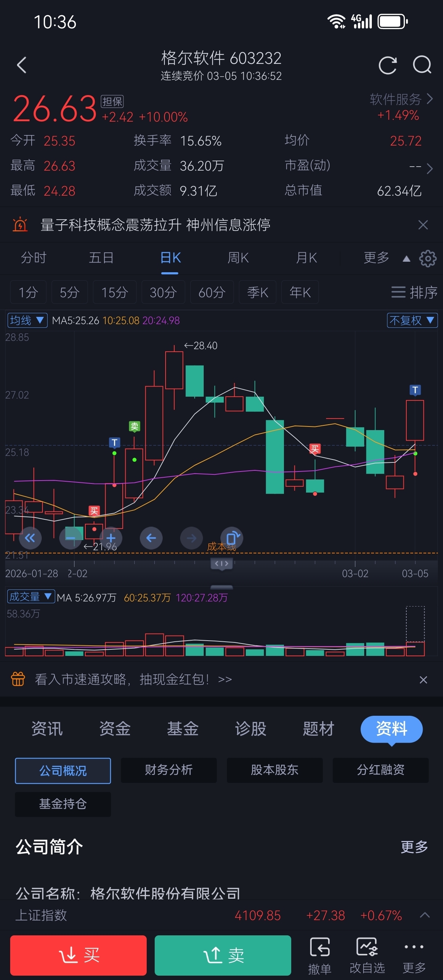Open the 基金 section tab
443x980 pixels.
pyautogui.click(x=183, y=729)
